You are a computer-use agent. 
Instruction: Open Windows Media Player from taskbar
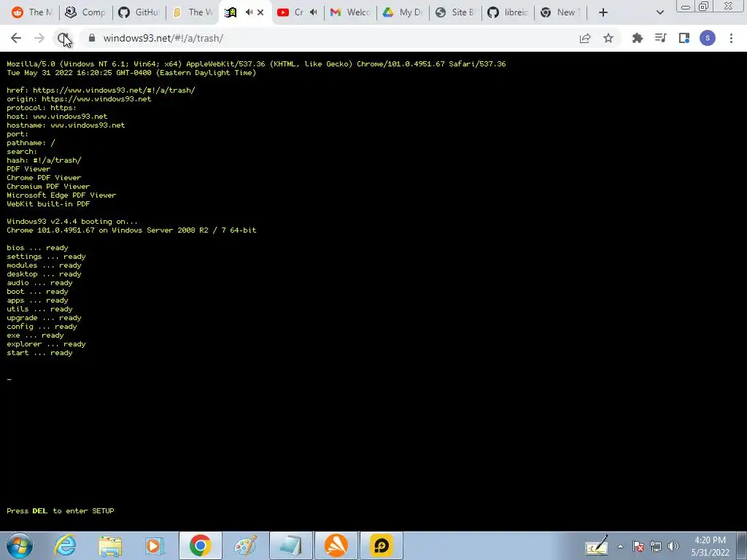pyautogui.click(x=155, y=545)
